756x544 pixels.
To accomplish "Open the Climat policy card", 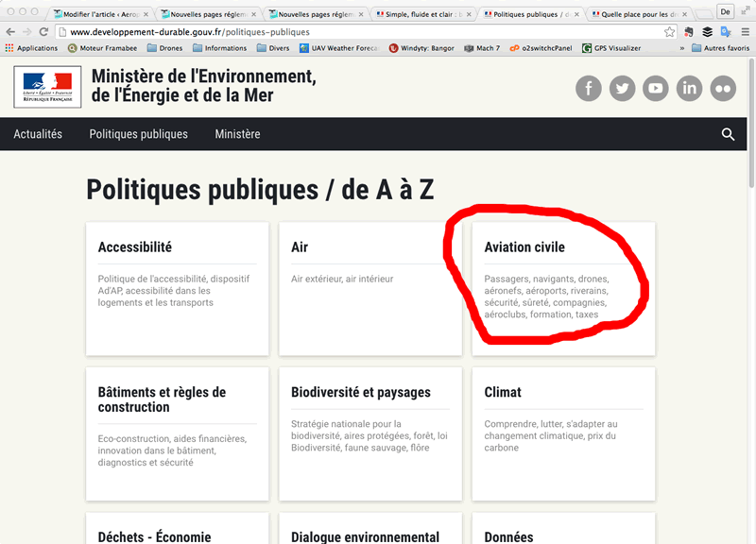I will pyautogui.click(x=563, y=434).
